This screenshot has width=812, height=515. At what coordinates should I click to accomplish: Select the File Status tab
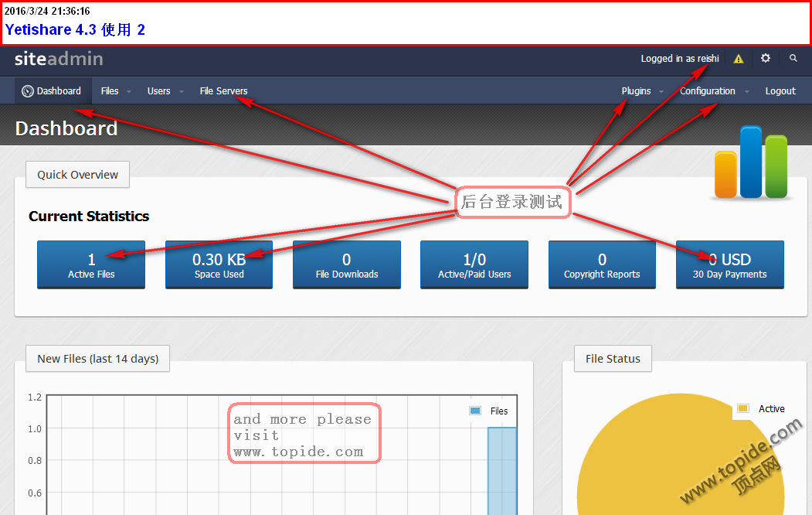613,359
